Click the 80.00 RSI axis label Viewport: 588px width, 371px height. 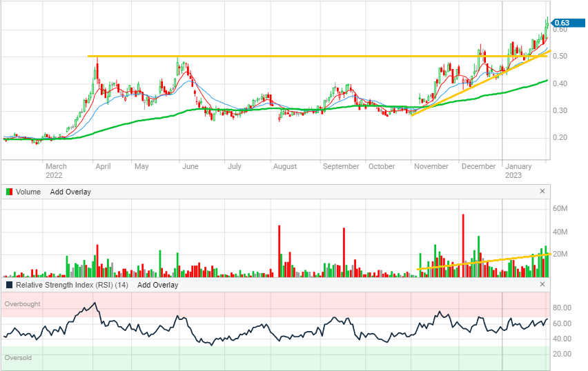pos(562,308)
